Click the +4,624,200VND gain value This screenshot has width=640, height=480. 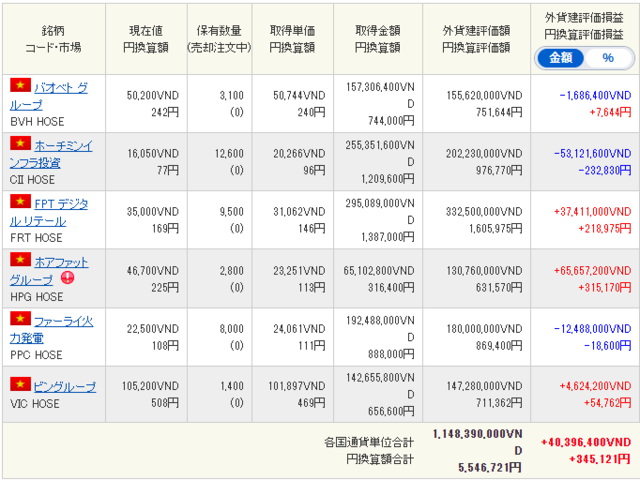click(x=596, y=386)
